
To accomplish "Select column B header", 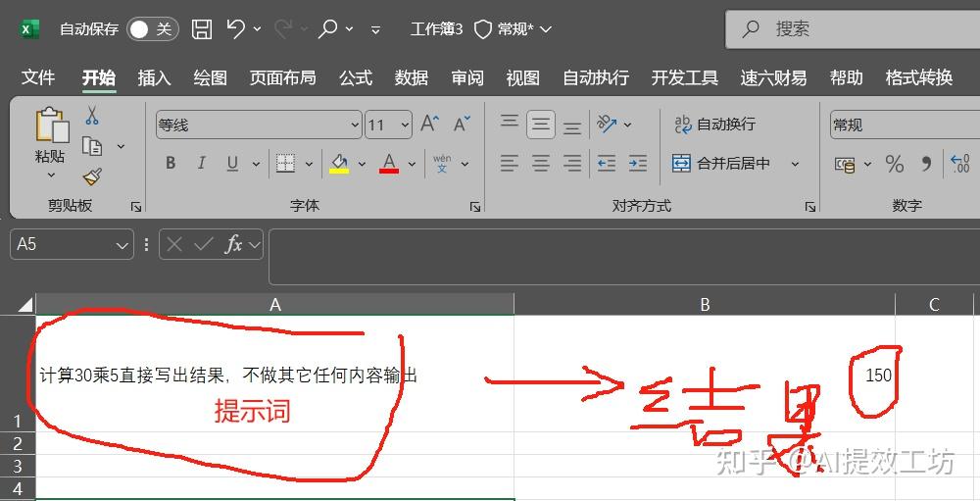I will click(705, 305).
